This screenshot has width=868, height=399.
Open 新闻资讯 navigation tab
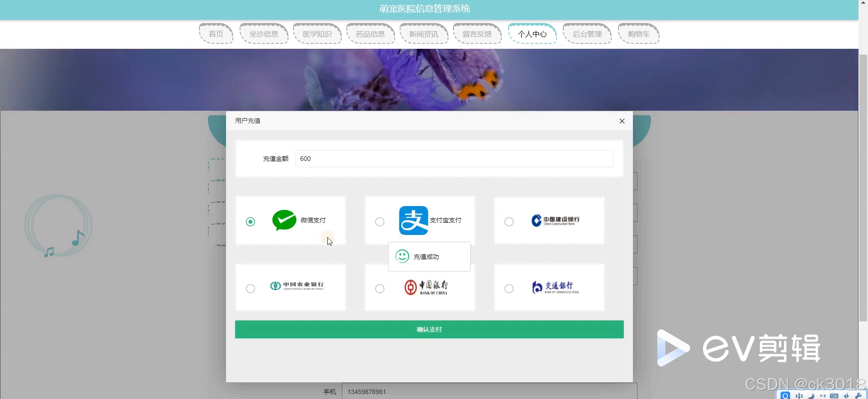pyautogui.click(x=424, y=34)
